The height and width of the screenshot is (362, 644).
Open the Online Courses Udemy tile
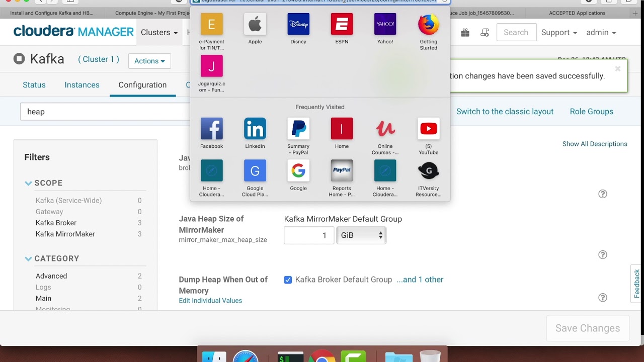385,129
